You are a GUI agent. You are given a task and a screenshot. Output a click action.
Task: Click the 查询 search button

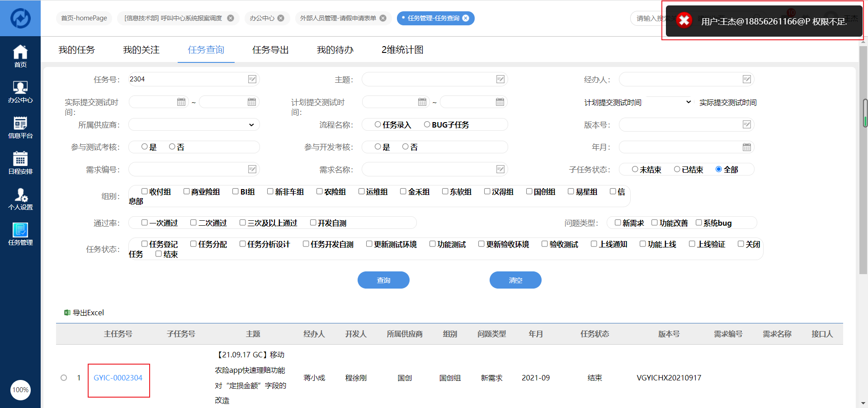pos(383,280)
